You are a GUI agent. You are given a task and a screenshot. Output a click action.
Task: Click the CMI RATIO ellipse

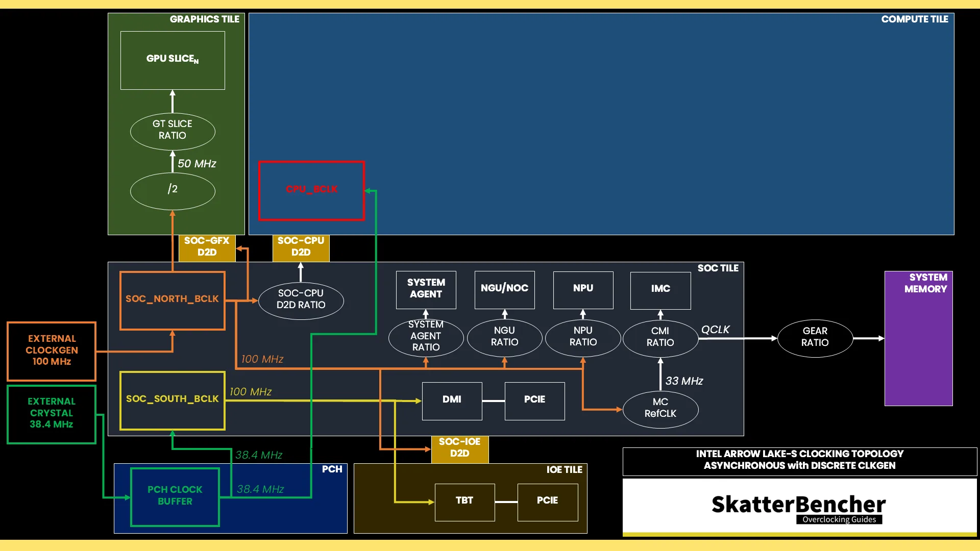(x=660, y=338)
